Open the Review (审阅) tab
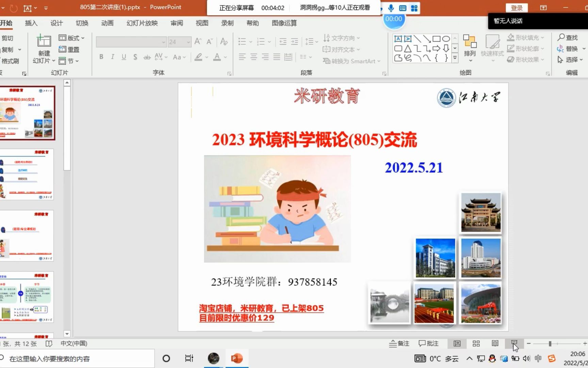Screen dimensions: 588x368 pos(177,23)
